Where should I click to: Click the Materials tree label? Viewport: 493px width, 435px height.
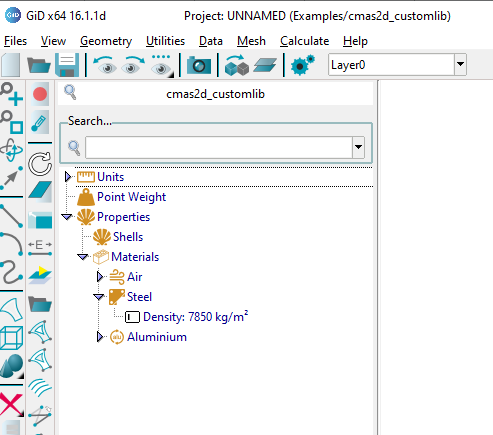[135, 257]
